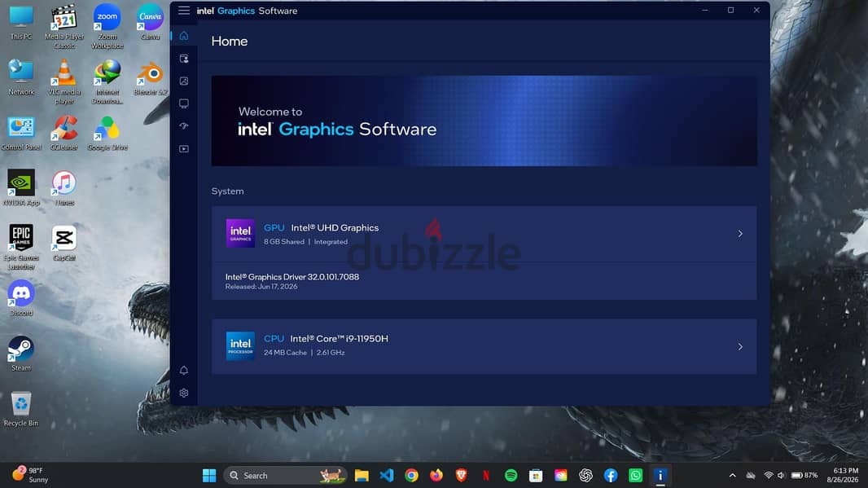Expand the CPU Intel Core i9-11950H chevron

tap(740, 347)
